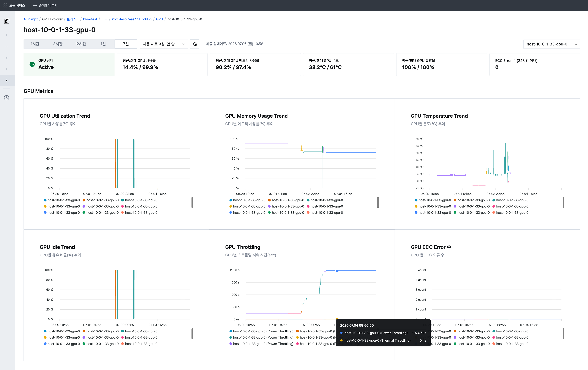
Task: Toggle the first Power Throttling legend entry
Action: [x=261, y=331]
